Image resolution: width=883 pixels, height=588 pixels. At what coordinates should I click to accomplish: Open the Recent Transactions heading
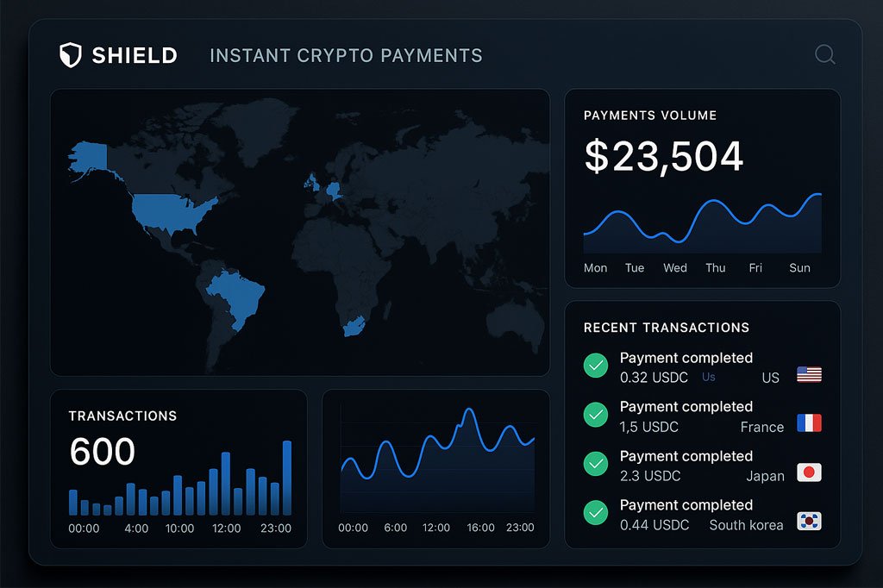667,328
